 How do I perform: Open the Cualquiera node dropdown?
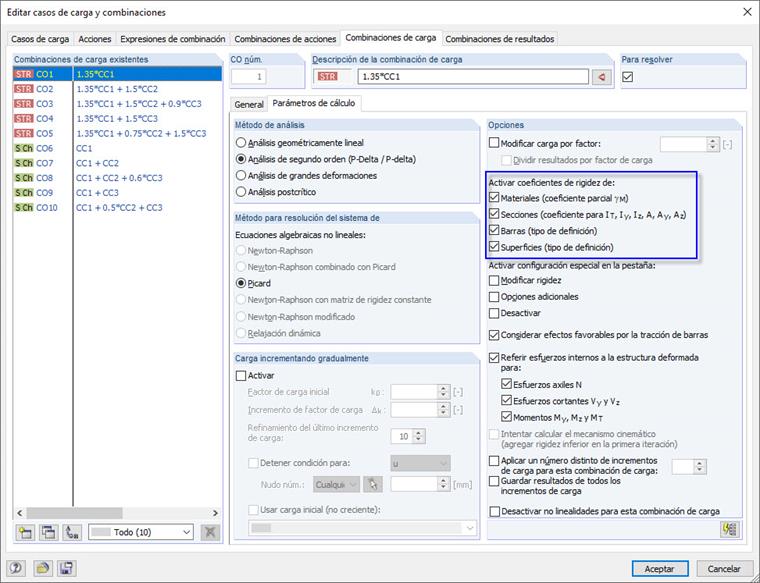point(336,484)
